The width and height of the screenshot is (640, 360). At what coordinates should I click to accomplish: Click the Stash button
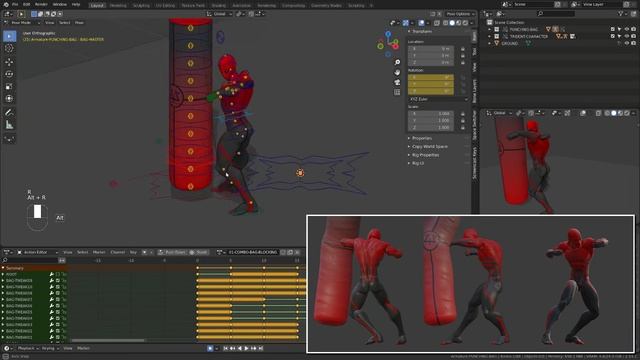tap(199, 252)
